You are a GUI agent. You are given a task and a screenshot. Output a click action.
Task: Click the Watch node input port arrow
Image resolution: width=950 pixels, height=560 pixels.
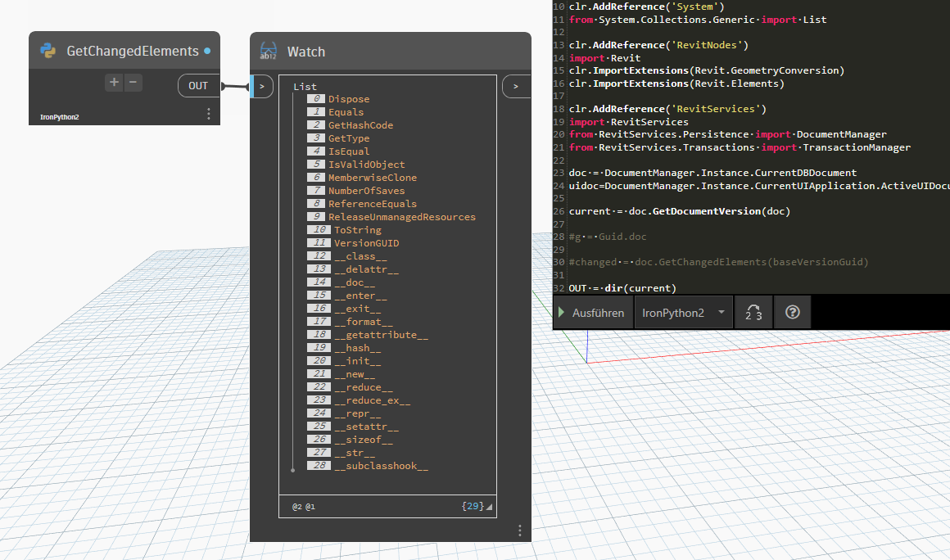(x=261, y=85)
